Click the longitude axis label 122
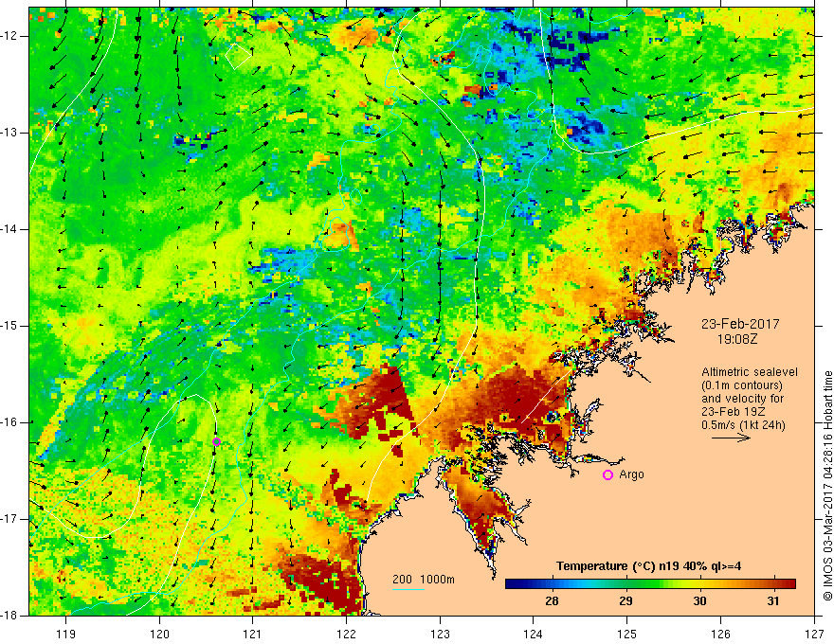This screenshot has width=834, height=644. [x=346, y=634]
